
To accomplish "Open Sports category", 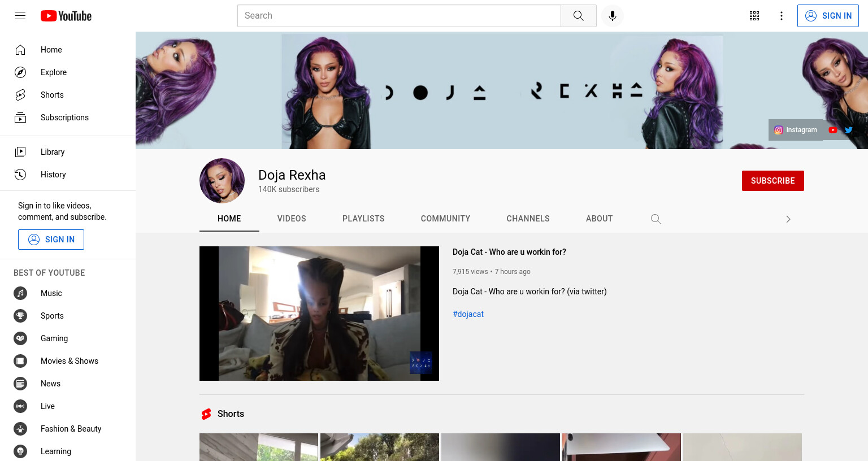I will (68, 316).
